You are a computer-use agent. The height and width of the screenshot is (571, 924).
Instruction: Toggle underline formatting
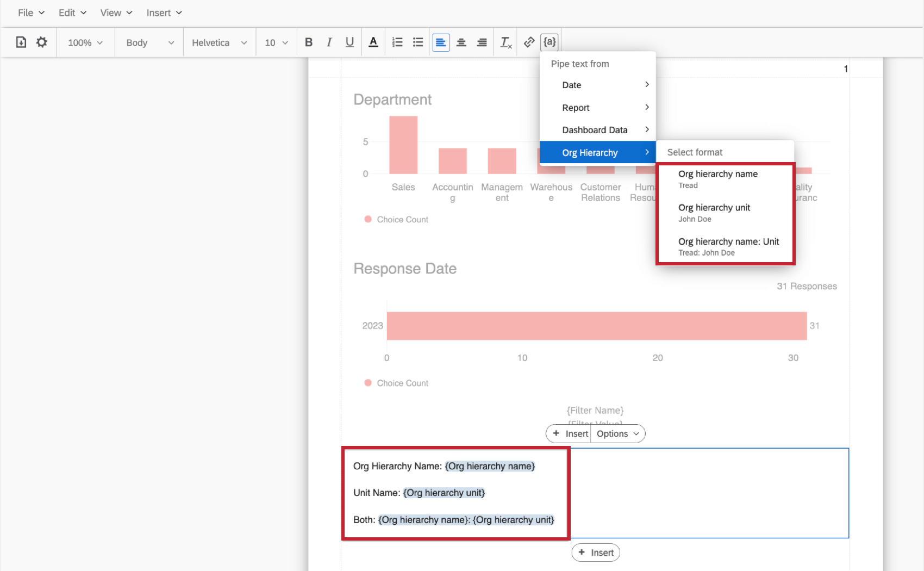pos(349,42)
